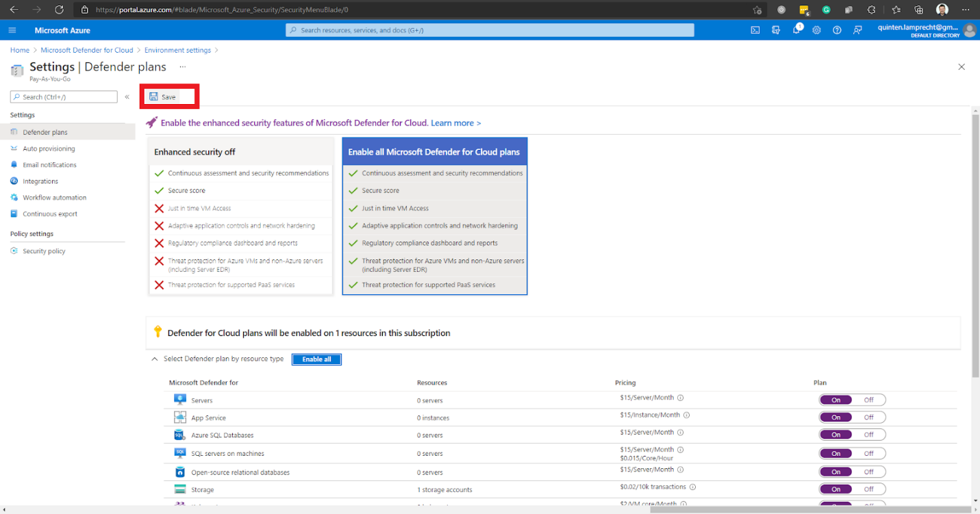
Task: Click browser back arrow
Action: [x=14, y=10]
